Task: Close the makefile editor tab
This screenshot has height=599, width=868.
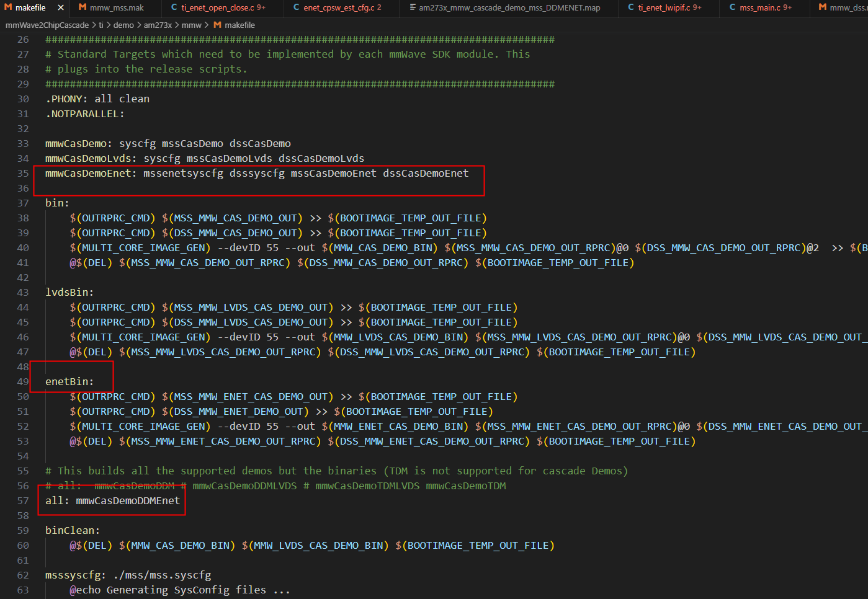Action: click(x=60, y=7)
